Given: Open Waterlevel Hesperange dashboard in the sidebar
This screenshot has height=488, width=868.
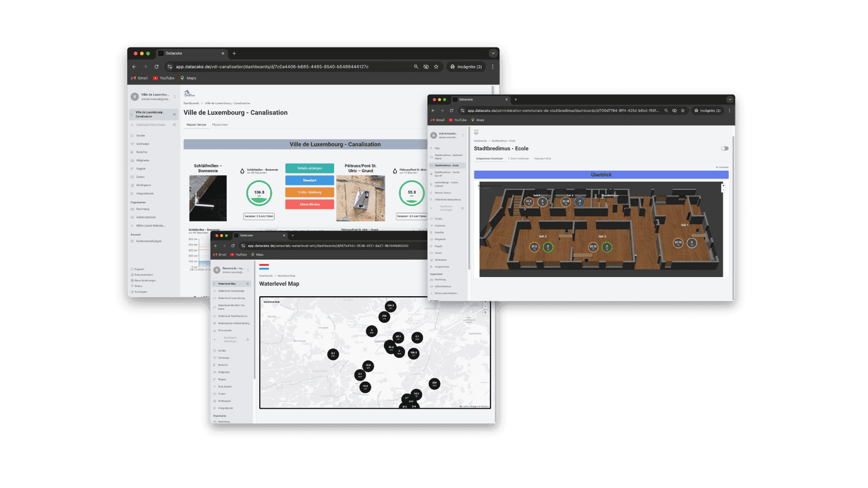Looking at the screenshot, I should (x=231, y=291).
